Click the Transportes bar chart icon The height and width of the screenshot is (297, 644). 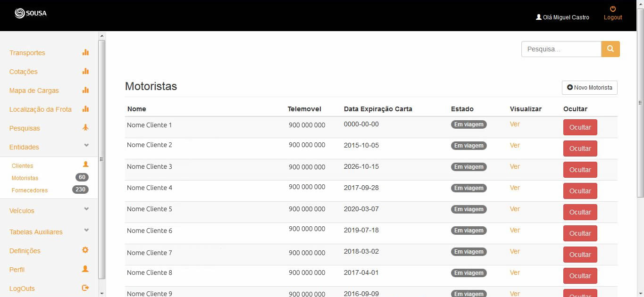[x=85, y=52]
